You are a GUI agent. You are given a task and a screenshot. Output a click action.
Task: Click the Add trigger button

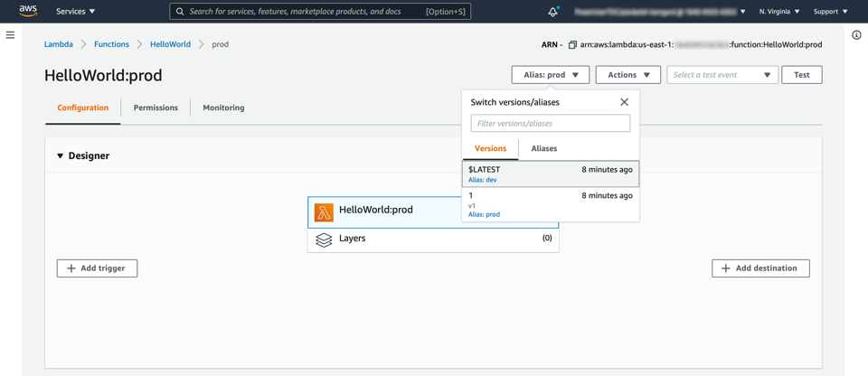[97, 268]
